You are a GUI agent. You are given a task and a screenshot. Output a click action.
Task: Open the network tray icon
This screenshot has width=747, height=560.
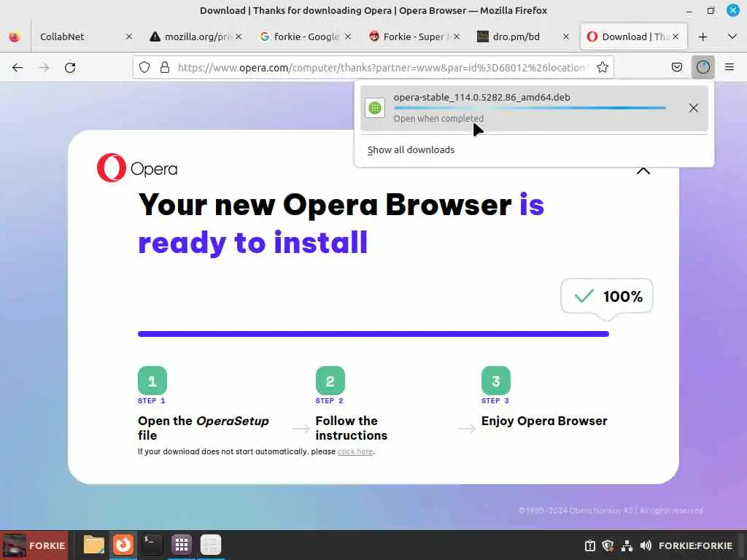coord(627,545)
